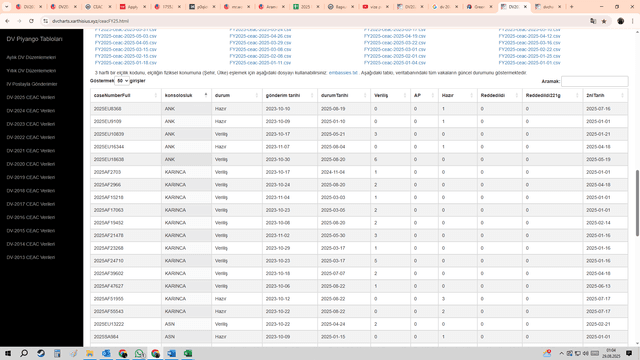Open Excel from the taskbar
The width and height of the screenshot is (640, 360).
pos(188,353)
